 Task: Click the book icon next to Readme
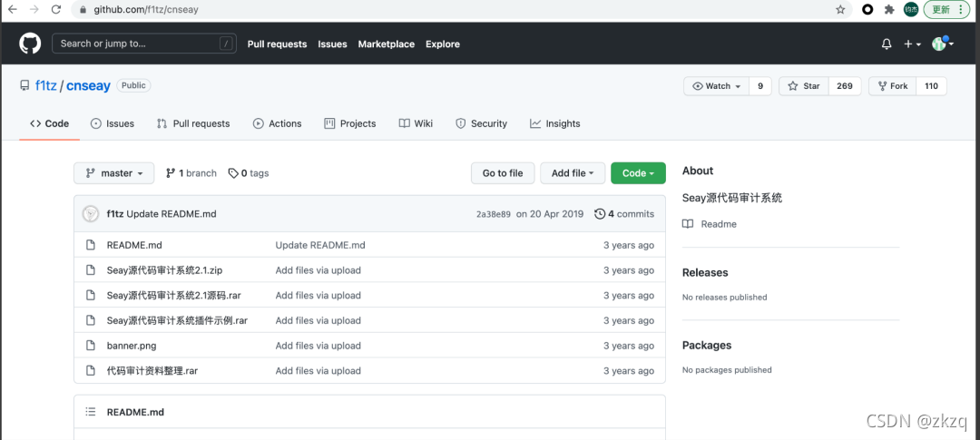(x=688, y=224)
